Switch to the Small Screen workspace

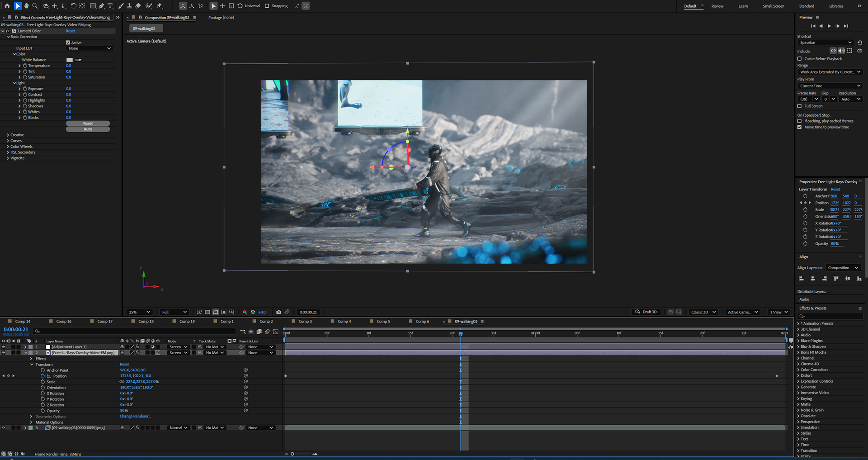coord(774,6)
